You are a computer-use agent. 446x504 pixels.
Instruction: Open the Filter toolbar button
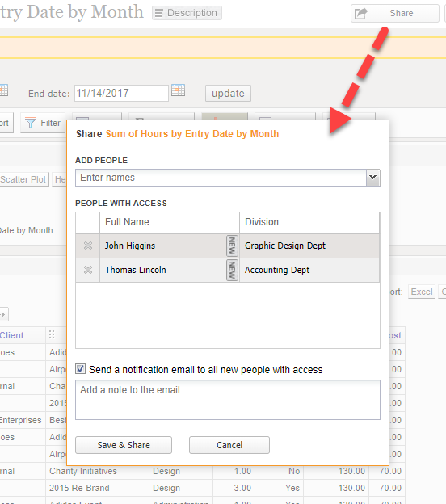43,123
